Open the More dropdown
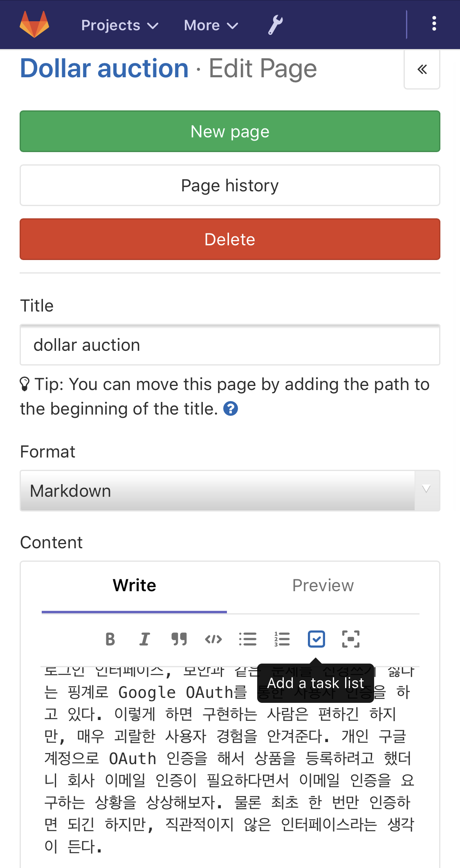The image size is (460, 868). pos(210,25)
